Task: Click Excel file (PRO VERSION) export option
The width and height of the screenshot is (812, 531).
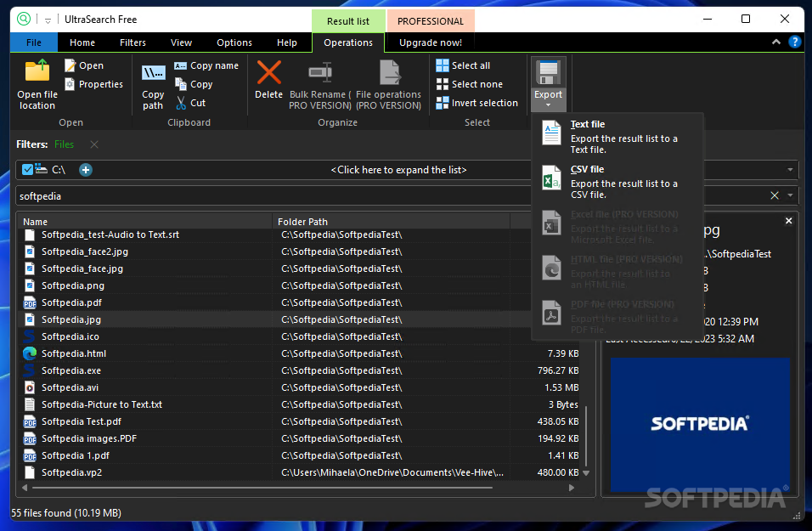Action: (617, 226)
